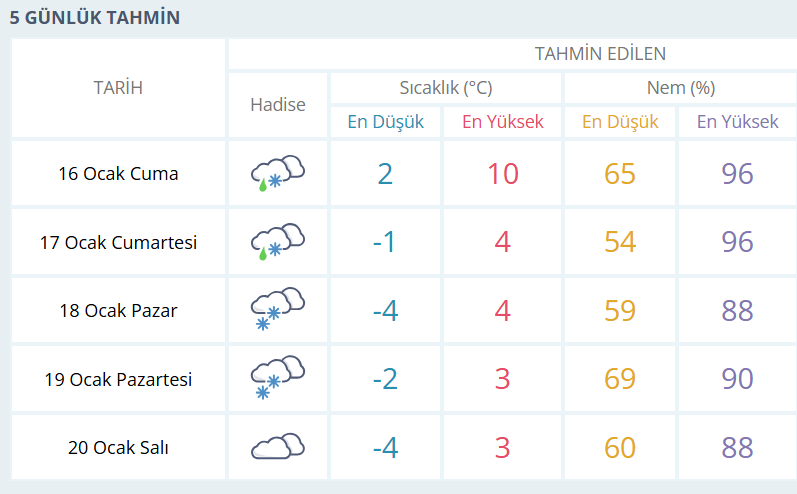Click the humidity En Yüksek subheader
Viewport: 797px width, 494px height.
tap(737, 122)
